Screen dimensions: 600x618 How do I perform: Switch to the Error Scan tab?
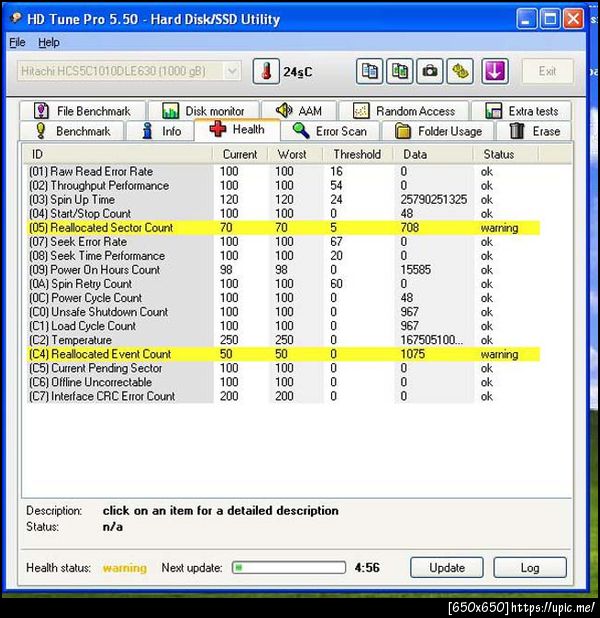click(x=330, y=131)
